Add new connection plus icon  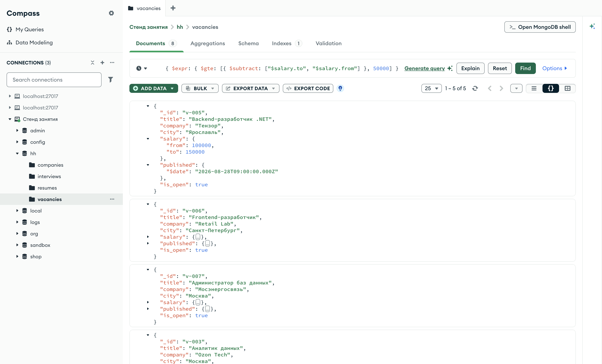click(102, 63)
